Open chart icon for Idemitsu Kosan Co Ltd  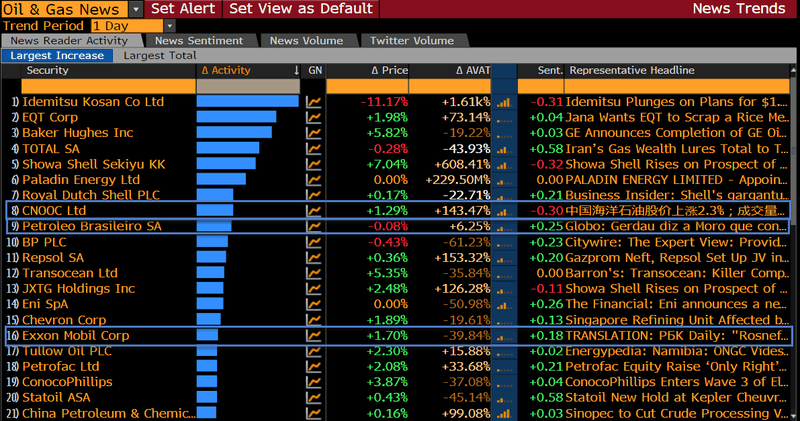click(313, 102)
